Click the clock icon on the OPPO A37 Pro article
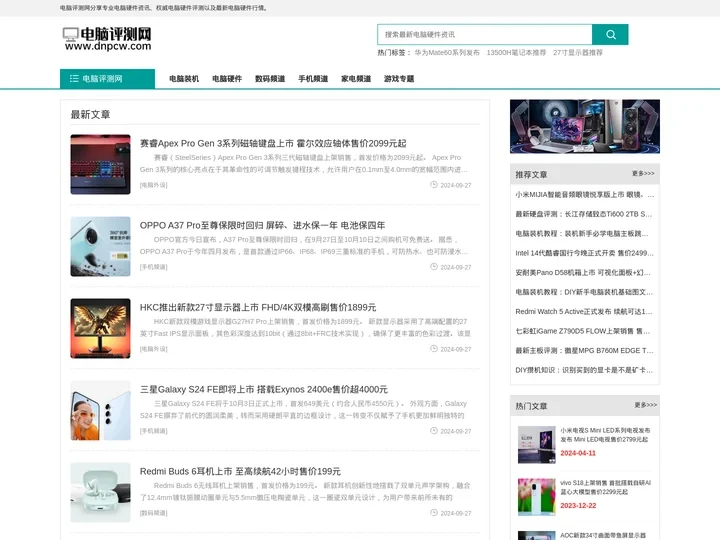The width and height of the screenshot is (720, 540). point(434,267)
